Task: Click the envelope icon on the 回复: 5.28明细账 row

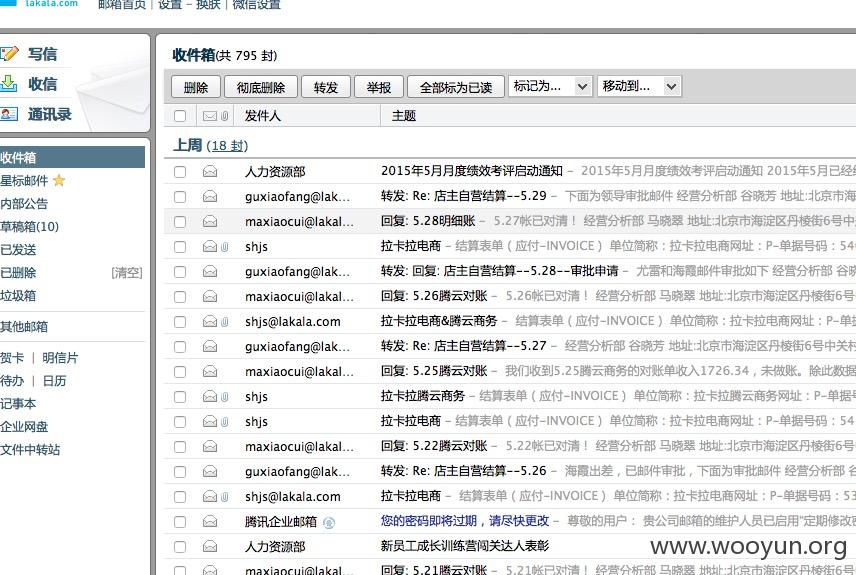Action: 210,222
